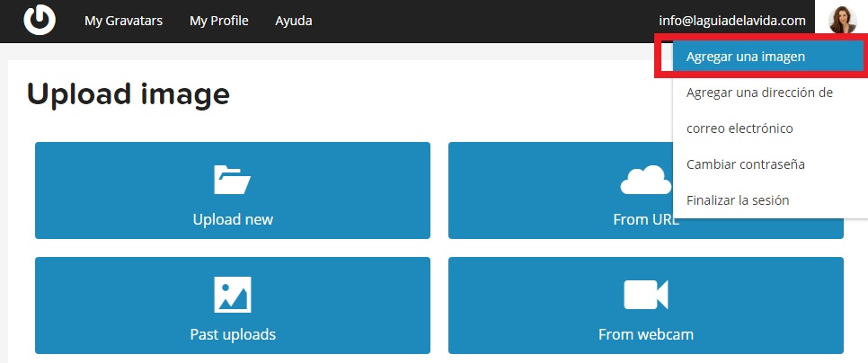Expand the info@laguiadelavida.com account dropdown
The height and width of the screenshot is (363, 868).
coord(731,20)
